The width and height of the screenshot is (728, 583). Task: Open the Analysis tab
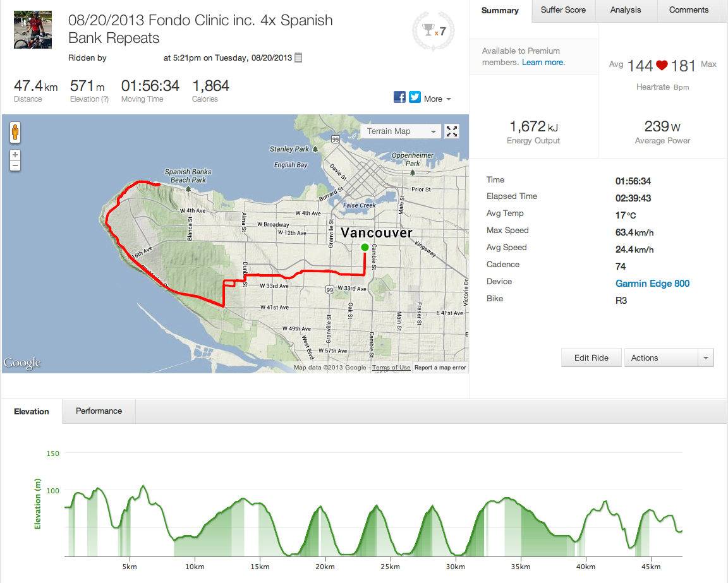pos(626,10)
